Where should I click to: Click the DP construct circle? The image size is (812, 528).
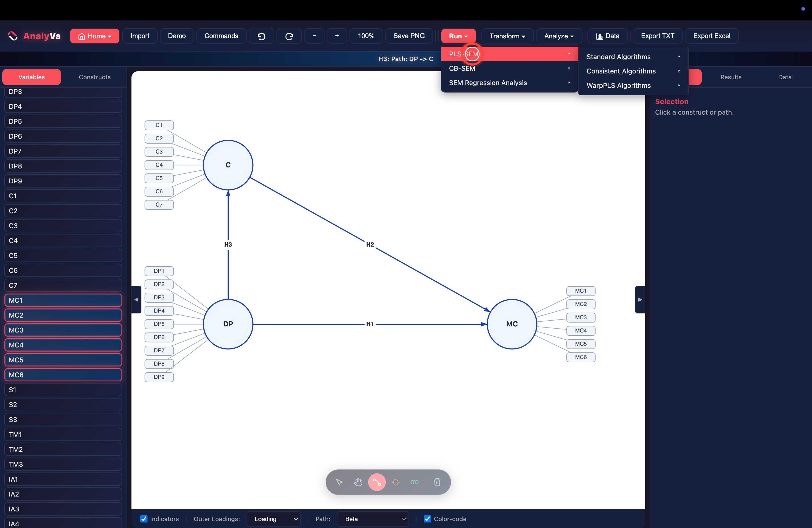click(228, 324)
